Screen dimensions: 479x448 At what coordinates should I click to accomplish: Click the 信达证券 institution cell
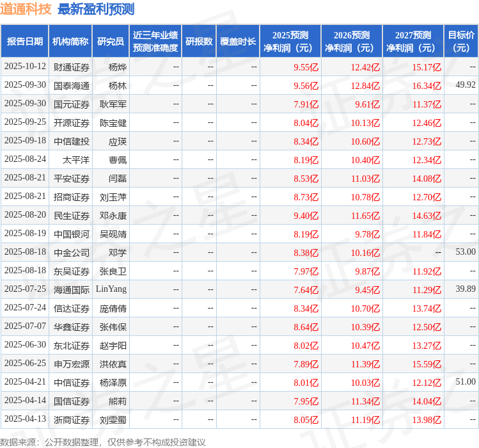tap(72, 308)
